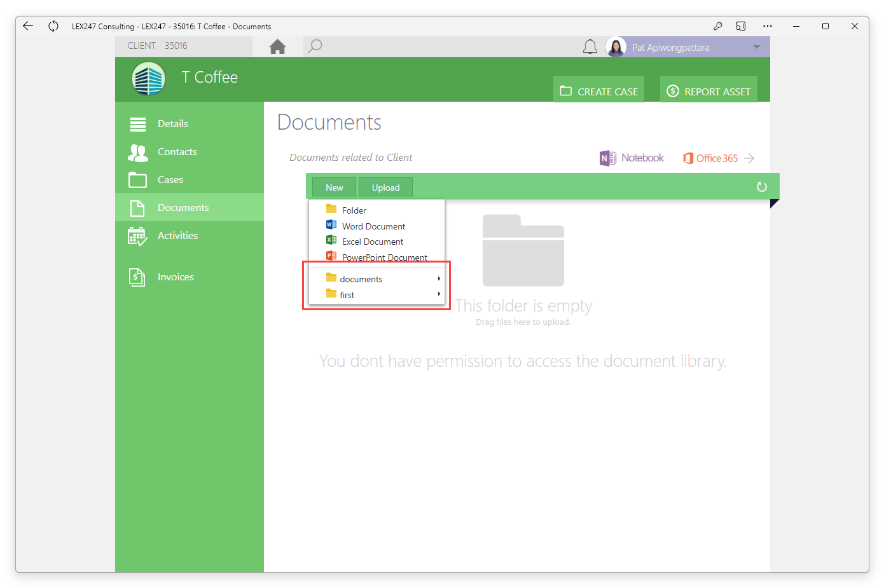Click the CREATE CASE button
Viewport: 884px width, 588px height.
click(598, 90)
